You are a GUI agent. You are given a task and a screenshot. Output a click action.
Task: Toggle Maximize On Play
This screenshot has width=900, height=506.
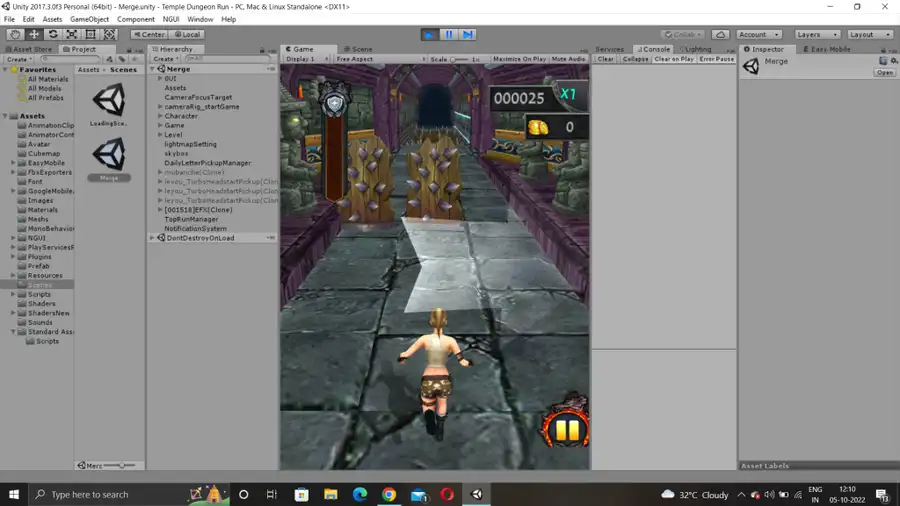[x=519, y=59]
